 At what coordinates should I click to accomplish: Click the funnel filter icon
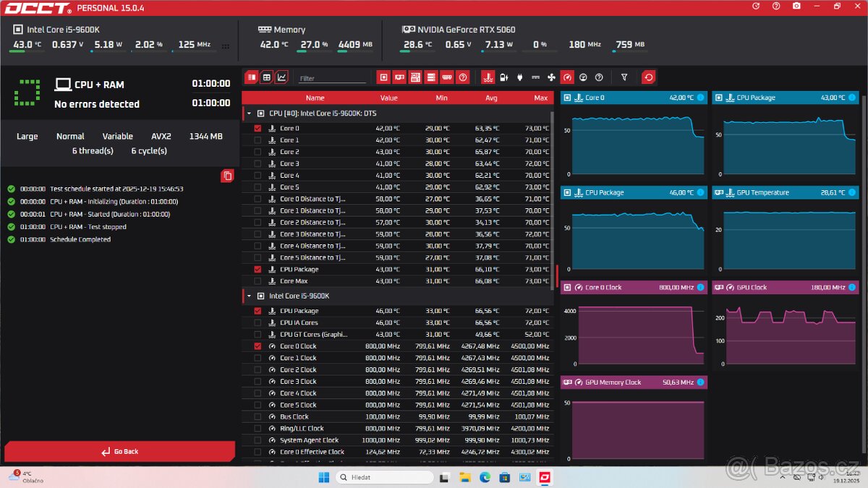point(624,77)
